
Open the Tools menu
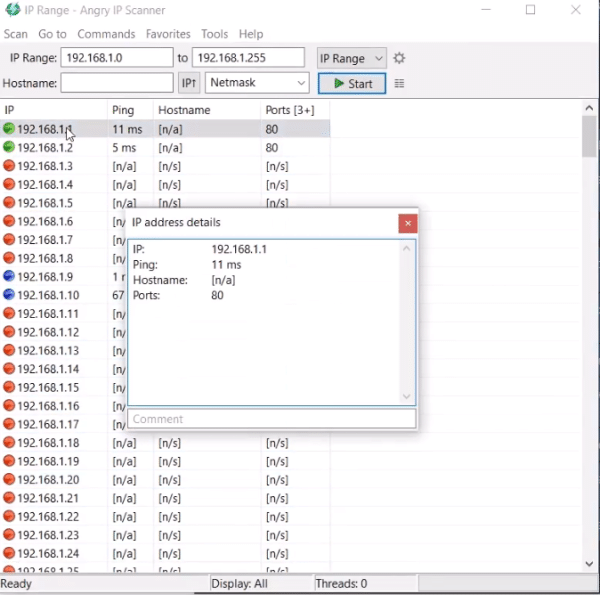point(214,34)
